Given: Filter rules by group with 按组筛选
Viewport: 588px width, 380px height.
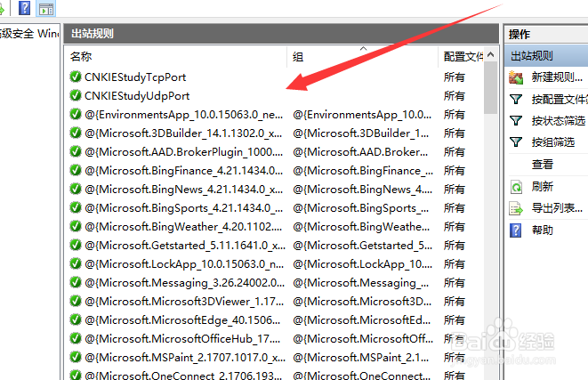Looking at the screenshot, I should 553,142.
